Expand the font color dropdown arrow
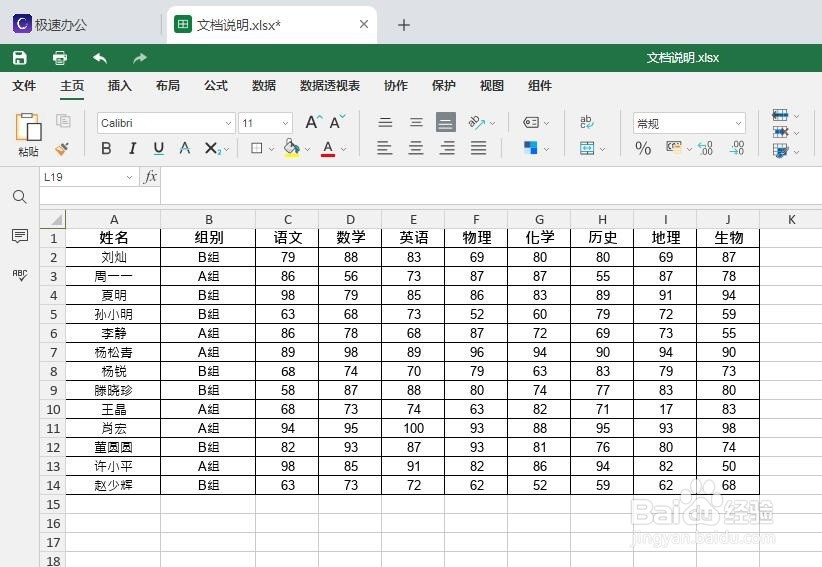 click(x=344, y=149)
